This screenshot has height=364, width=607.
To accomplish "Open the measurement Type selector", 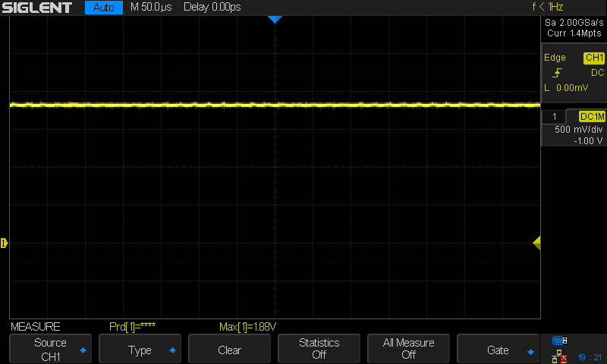I will pyautogui.click(x=140, y=349).
